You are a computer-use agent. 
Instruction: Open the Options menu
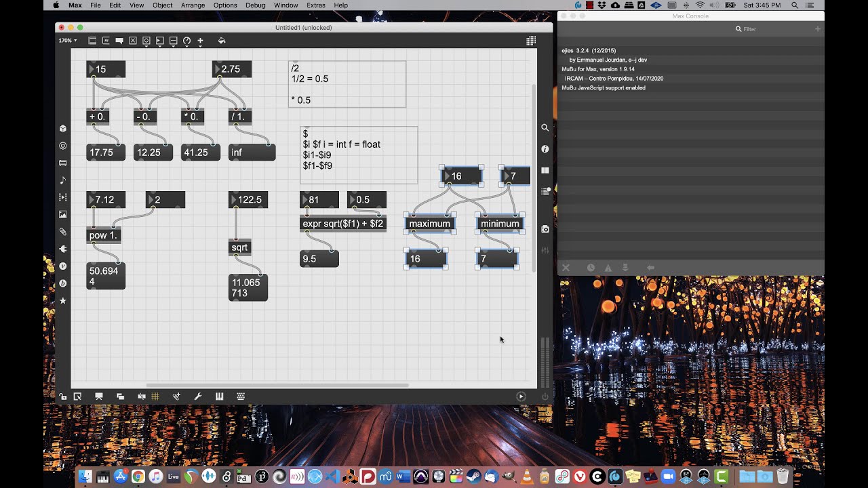pyautogui.click(x=225, y=5)
